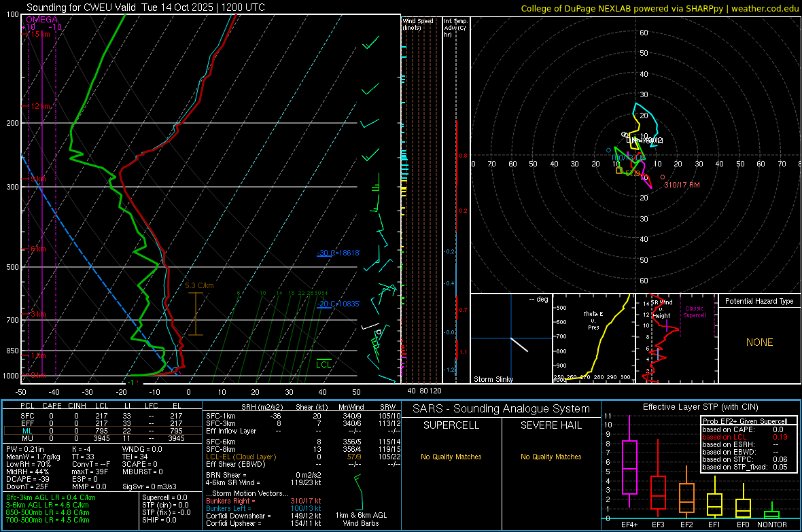
Task: Click the -30 C=18618' level label
Action: (x=338, y=253)
